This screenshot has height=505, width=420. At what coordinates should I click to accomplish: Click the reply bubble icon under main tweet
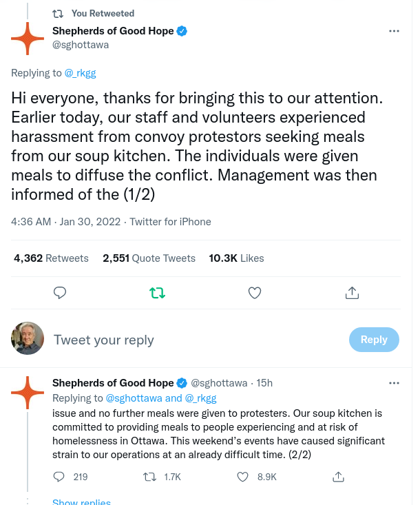coord(59,293)
